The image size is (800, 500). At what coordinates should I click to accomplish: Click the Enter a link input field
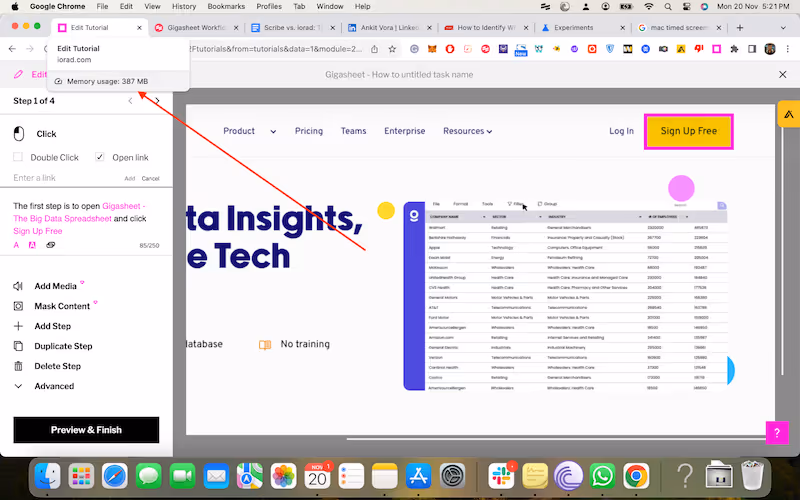(66, 178)
